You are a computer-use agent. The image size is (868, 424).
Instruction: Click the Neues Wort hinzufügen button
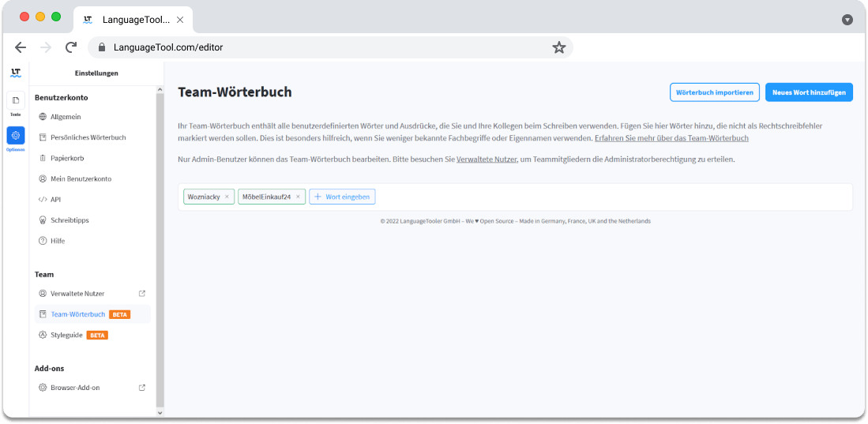click(x=809, y=92)
